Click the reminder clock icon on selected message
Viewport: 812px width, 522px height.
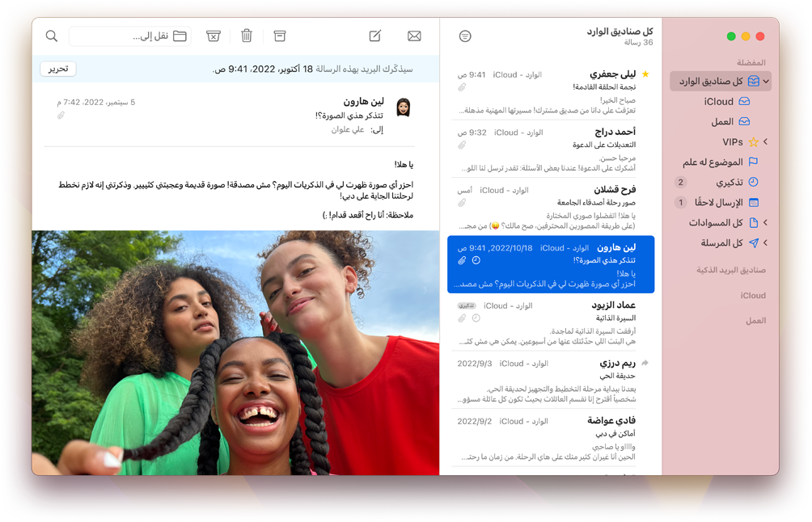[476, 260]
